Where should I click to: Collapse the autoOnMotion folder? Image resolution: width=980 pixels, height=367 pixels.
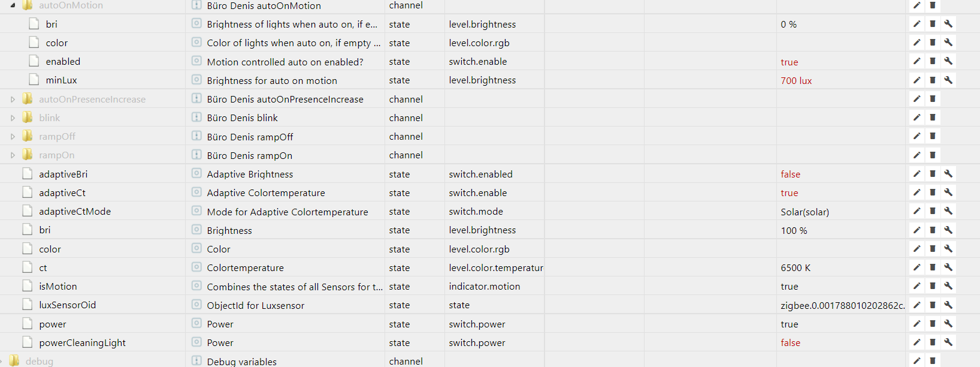click(13, 5)
